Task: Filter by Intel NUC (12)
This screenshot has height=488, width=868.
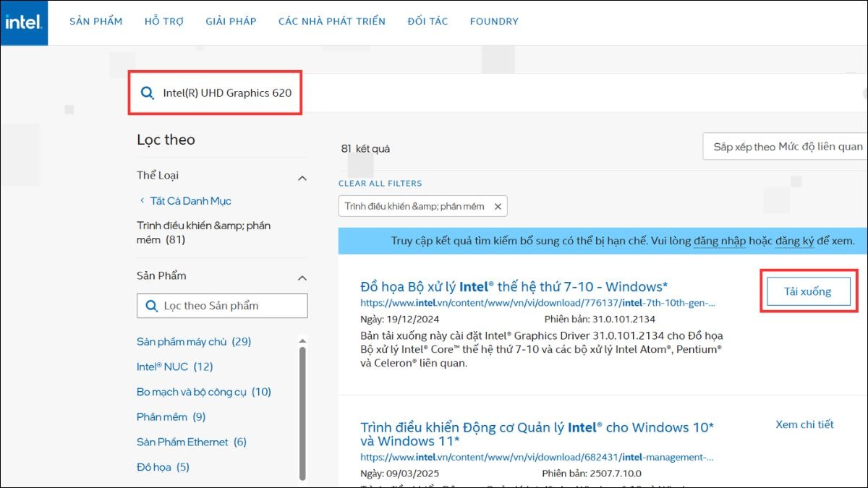Action: (x=175, y=367)
